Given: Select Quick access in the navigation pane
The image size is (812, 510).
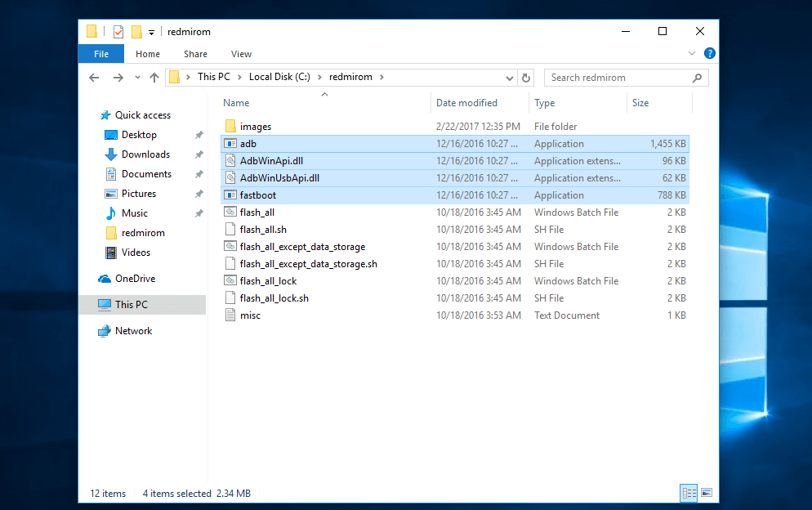Looking at the screenshot, I should (142, 115).
